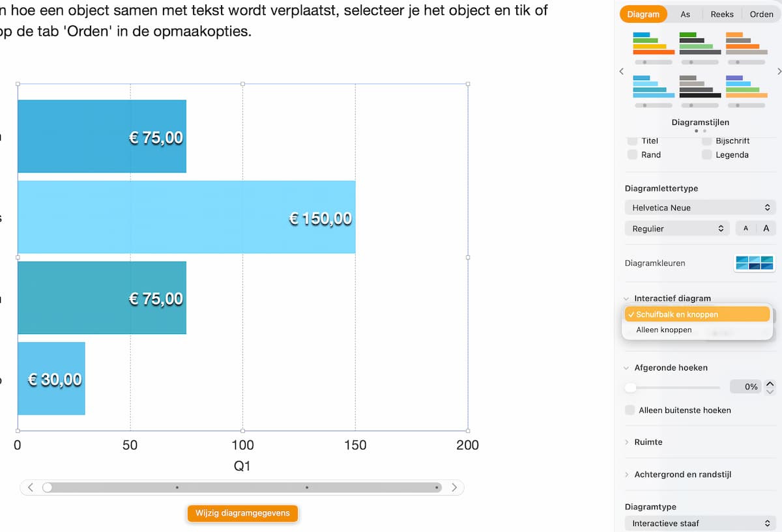Click the interactive chart slider right arrow
782x532 pixels.
click(454, 487)
